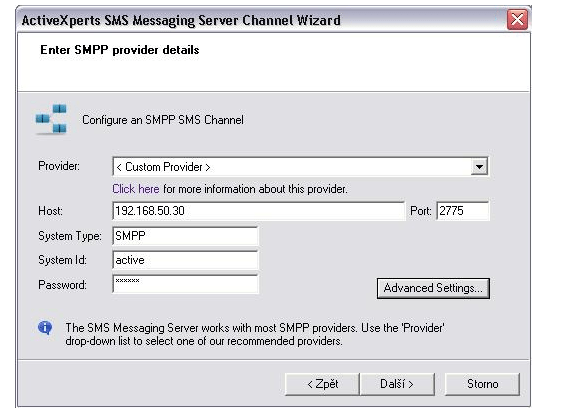Proceed with the Další button
The width and height of the screenshot is (564, 418).
click(397, 384)
